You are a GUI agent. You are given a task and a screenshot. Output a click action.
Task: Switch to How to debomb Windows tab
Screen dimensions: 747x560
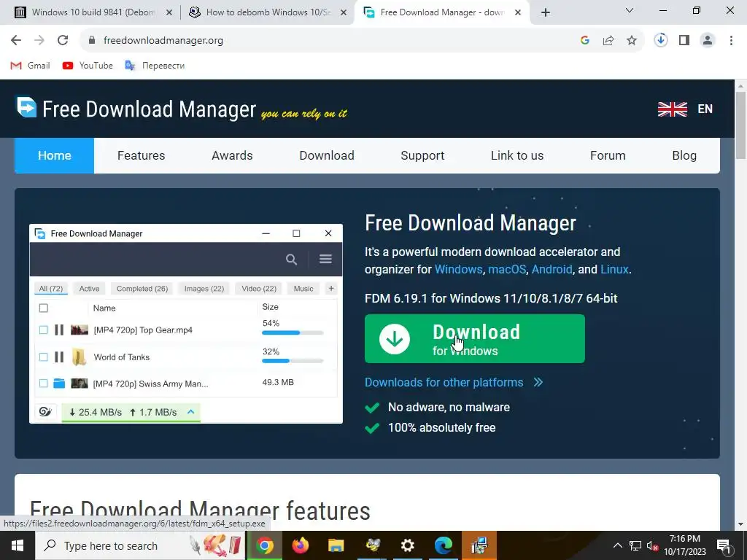click(267, 12)
